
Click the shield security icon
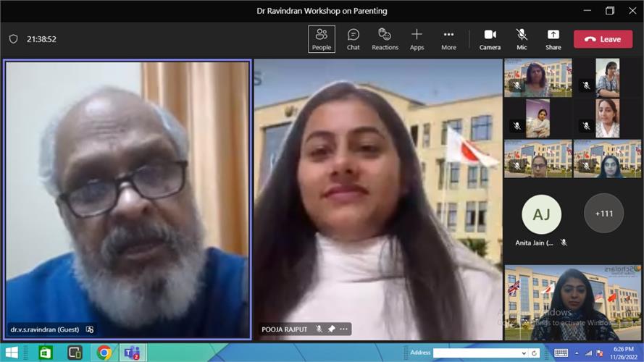[13, 39]
